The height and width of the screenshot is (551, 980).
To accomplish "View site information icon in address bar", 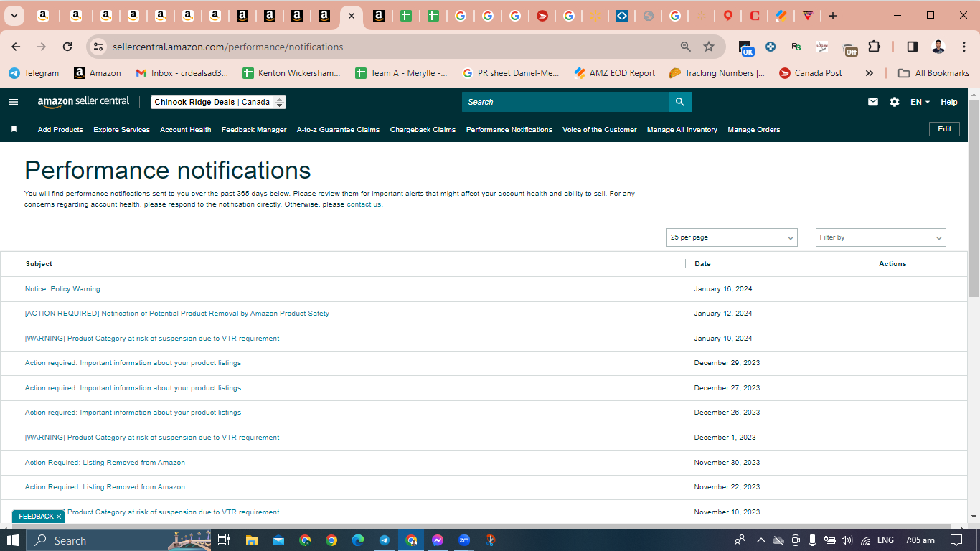I will pos(99,47).
